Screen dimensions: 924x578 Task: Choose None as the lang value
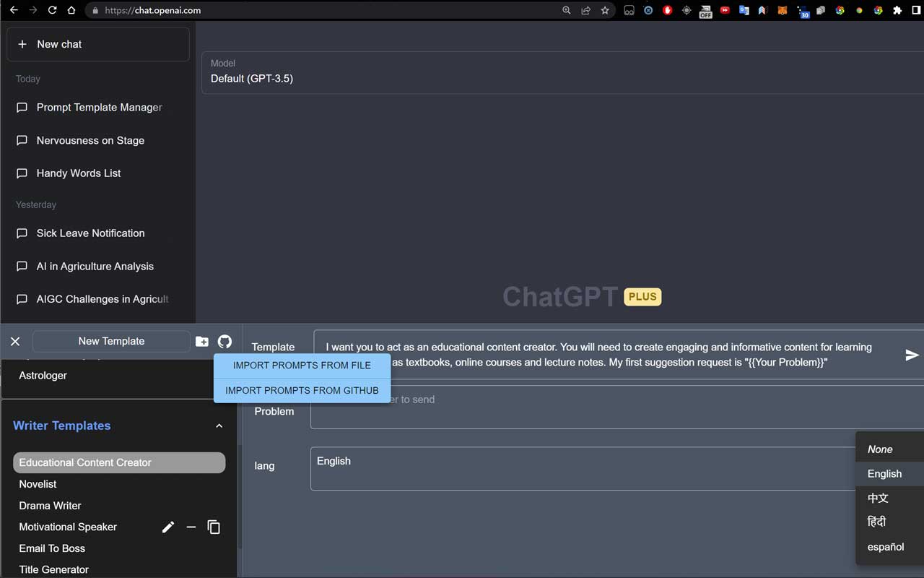(x=880, y=449)
